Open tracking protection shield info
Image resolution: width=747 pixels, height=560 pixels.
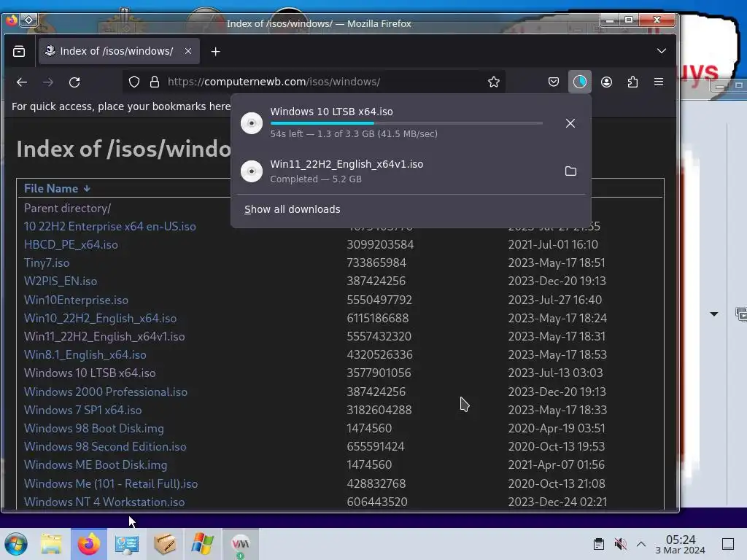134,82
